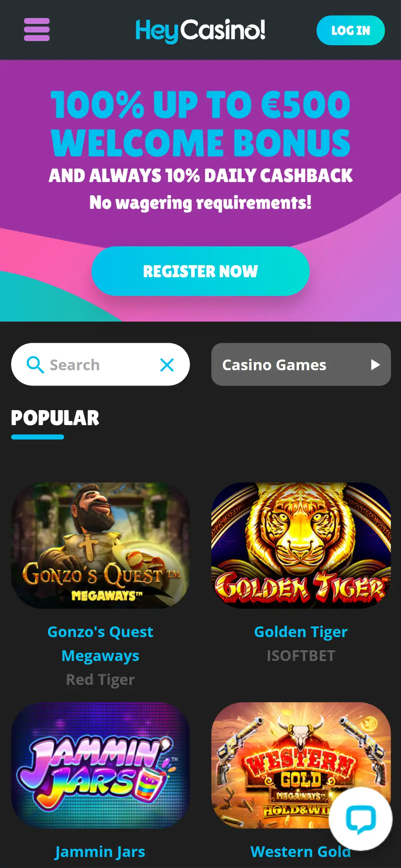
Task: Click the search magnifier icon
Action: [x=35, y=365]
